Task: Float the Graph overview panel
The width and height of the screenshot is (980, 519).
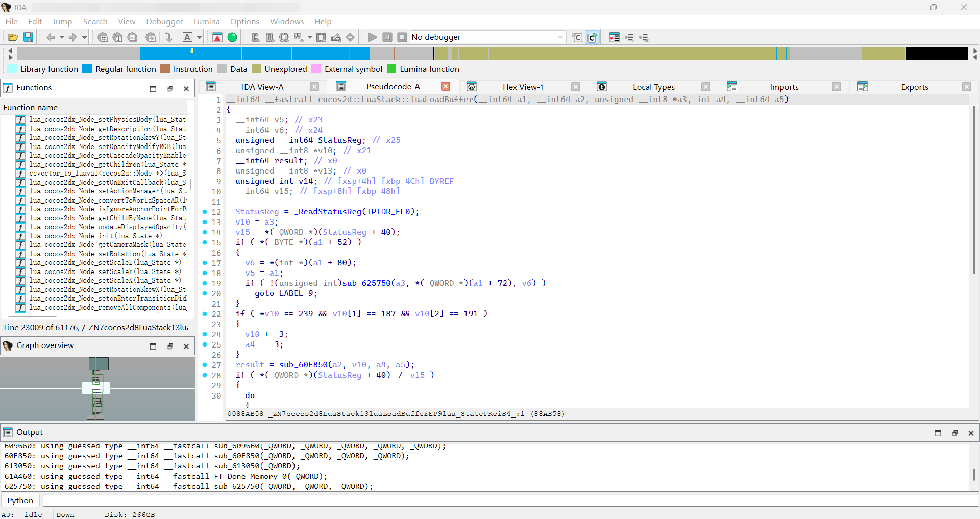Action: [x=170, y=346]
